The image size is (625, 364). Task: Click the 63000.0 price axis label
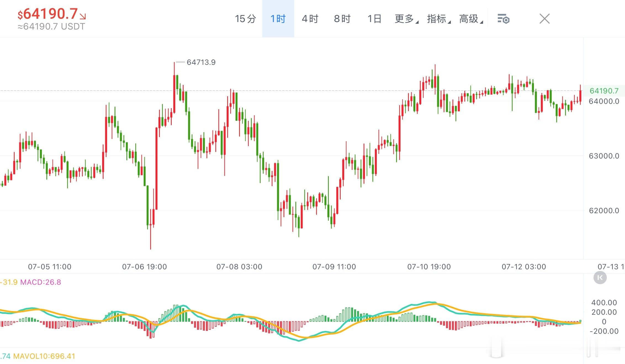[x=604, y=156]
